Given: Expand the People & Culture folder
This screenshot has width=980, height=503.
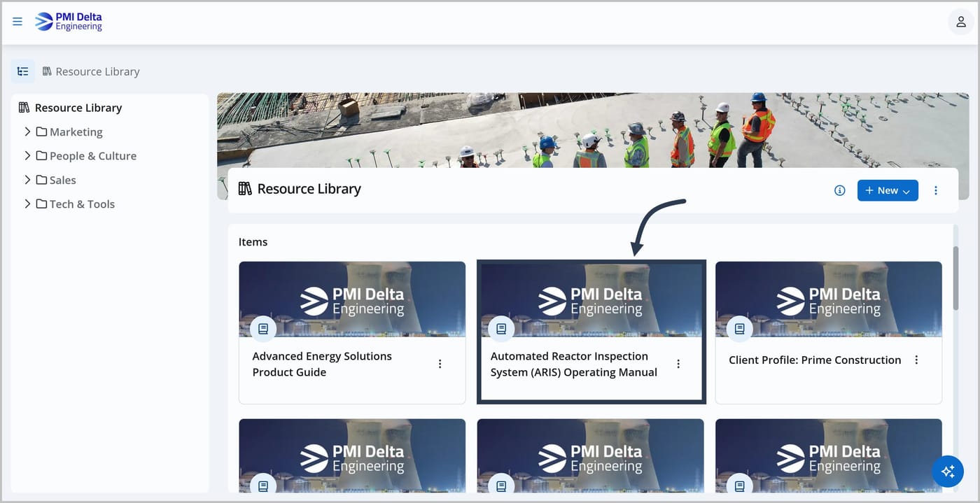Looking at the screenshot, I should pyautogui.click(x=27, y=155).
